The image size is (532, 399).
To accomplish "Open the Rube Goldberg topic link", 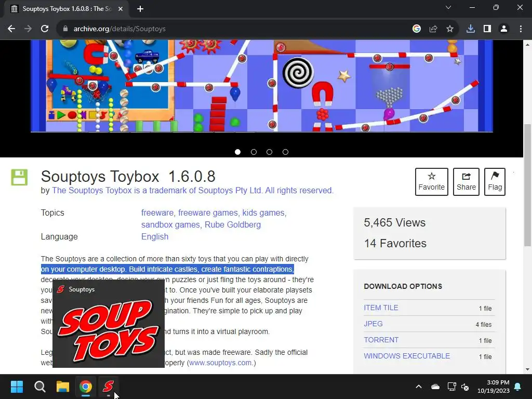I will (x=233, y=224).
